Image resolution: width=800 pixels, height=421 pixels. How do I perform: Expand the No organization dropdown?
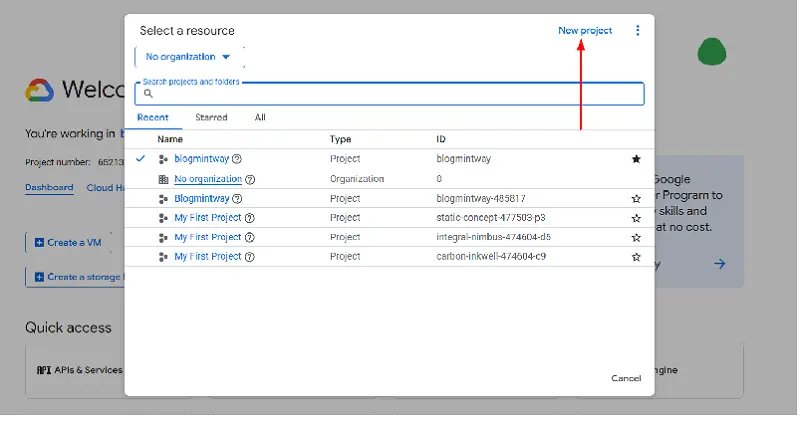click(x=189, y=57)
